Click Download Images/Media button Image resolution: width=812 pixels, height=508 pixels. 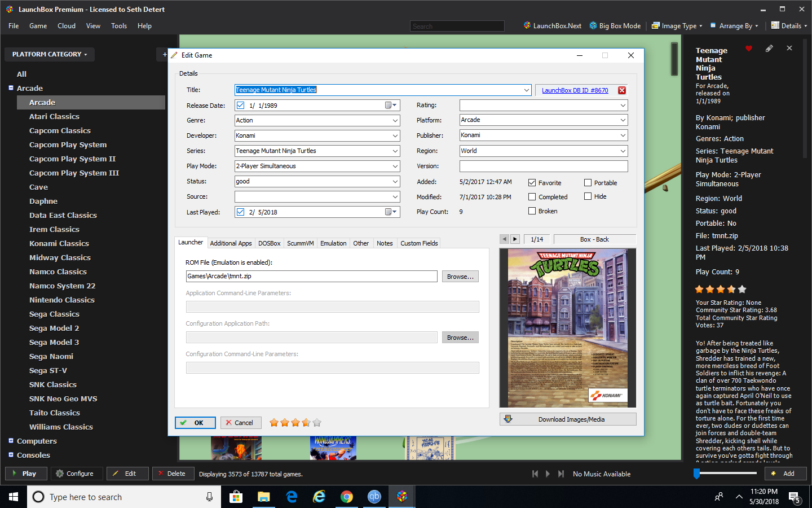pyautogui.click(x=568, y=419)
